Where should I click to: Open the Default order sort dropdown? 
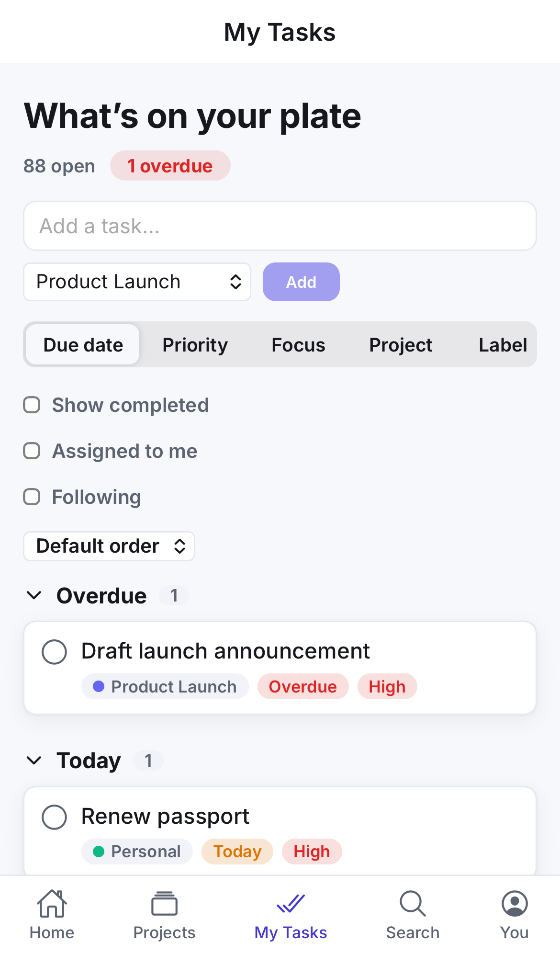tap(109, 546)
